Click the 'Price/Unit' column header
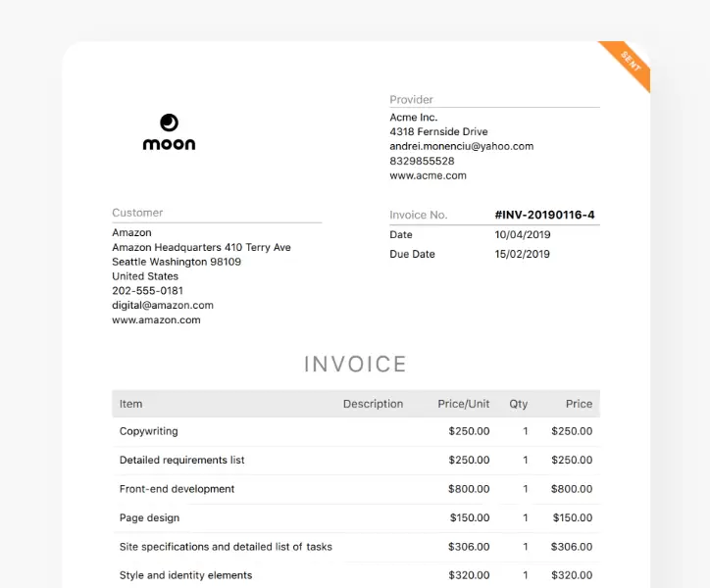This screenshot has height=588, width=710. tap(463, 404)
